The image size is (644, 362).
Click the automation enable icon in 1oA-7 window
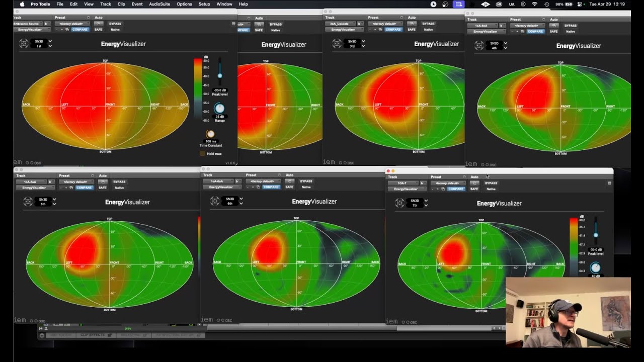pyautogui.click(x=474, y=183)
